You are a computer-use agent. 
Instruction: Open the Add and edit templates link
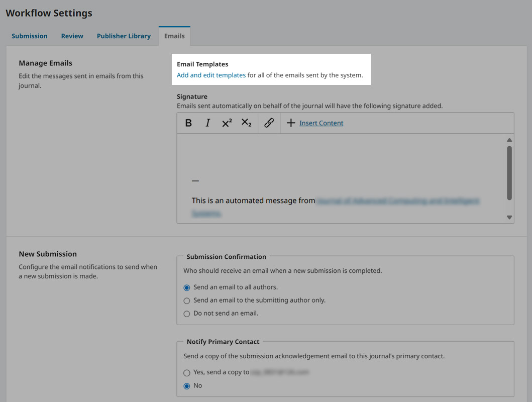(211, 75)
